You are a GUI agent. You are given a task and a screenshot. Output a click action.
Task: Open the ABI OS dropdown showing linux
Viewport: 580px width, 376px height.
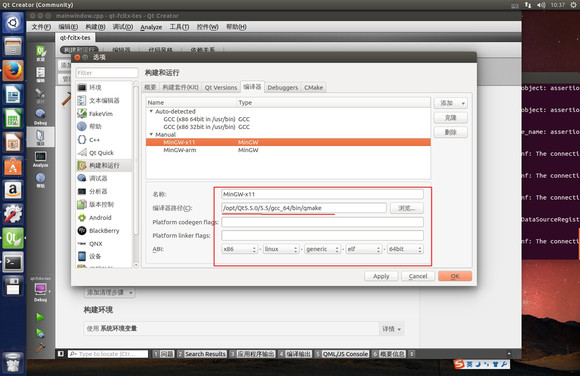[281, 249]
